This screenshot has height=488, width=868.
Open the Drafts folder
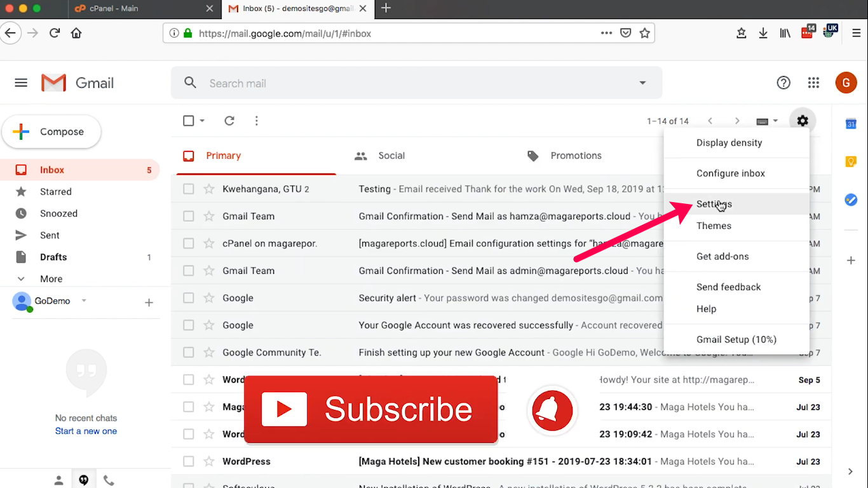[53, 257]
